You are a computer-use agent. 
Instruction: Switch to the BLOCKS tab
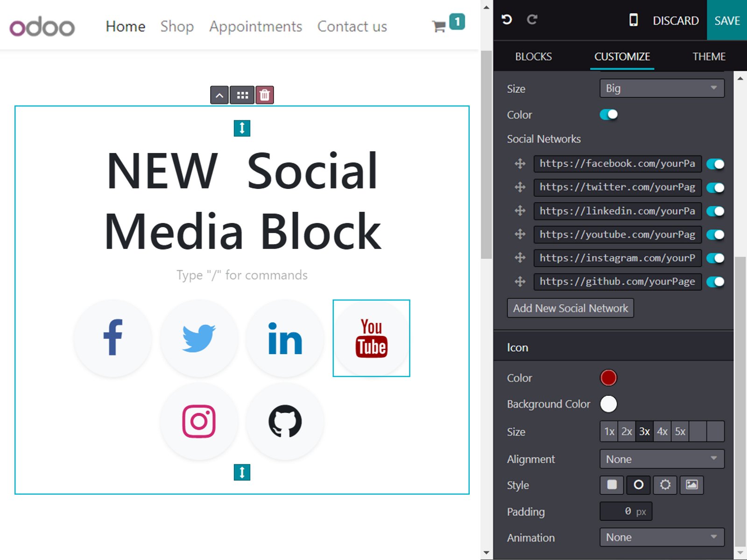coord(533,56)
